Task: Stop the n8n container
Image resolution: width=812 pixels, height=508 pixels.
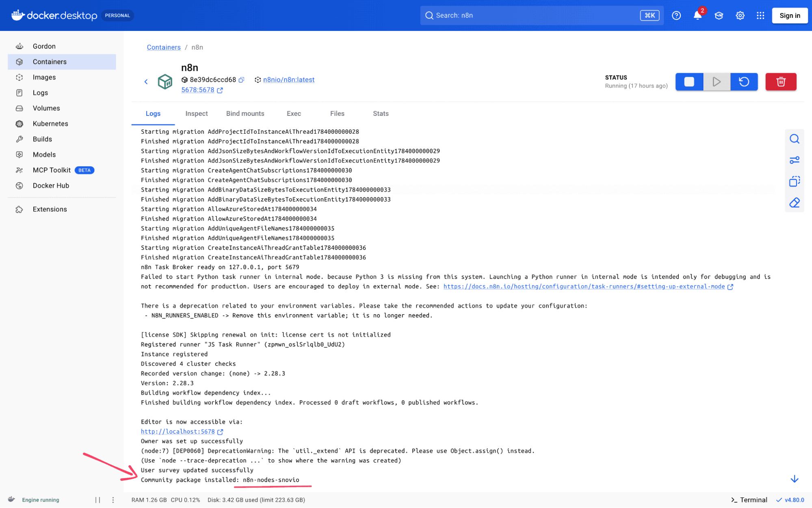Action: [x=689, y=82]
